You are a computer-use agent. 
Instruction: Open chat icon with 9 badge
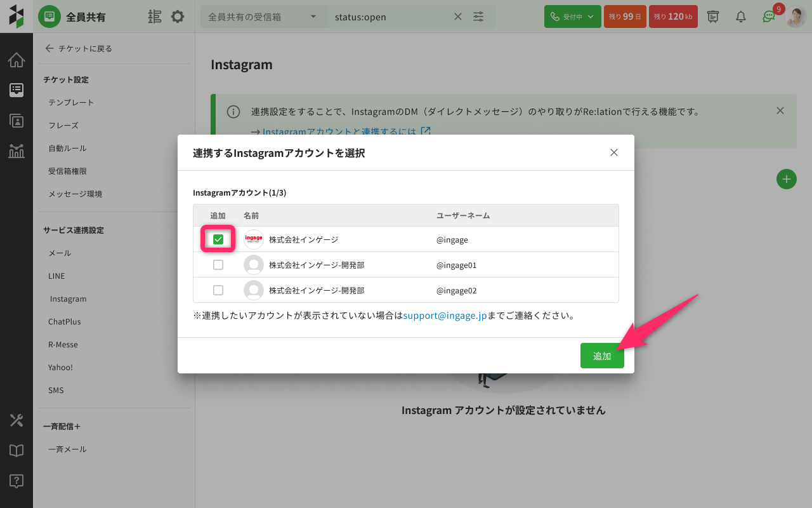[x=769, y=17]
